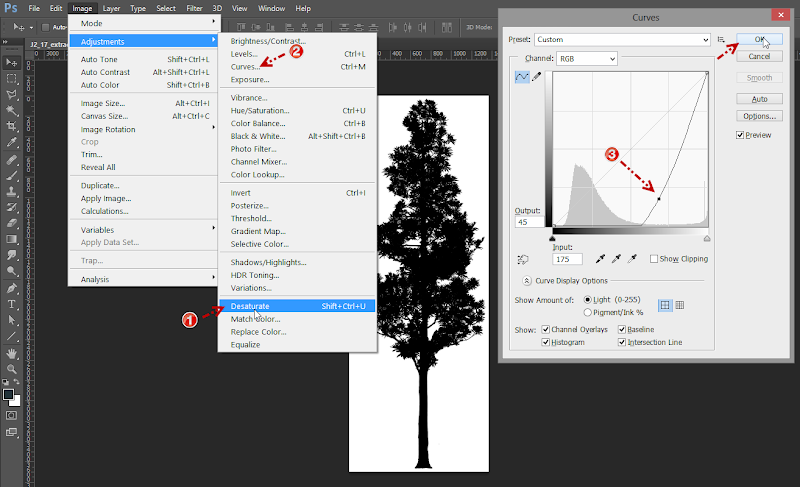Toggle the Baseline checkbox
800x487 pixels.
622,329
